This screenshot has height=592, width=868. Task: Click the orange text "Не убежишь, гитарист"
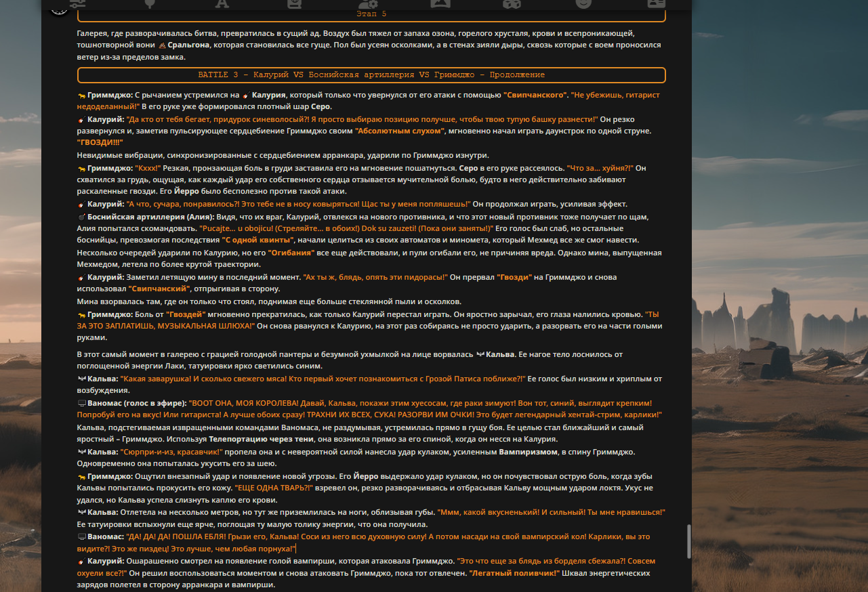(615, 96)
